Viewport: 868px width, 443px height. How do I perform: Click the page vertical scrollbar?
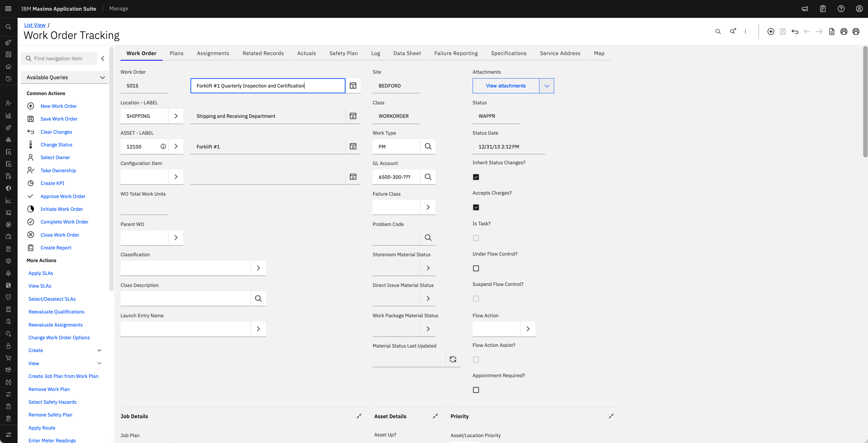865,102
